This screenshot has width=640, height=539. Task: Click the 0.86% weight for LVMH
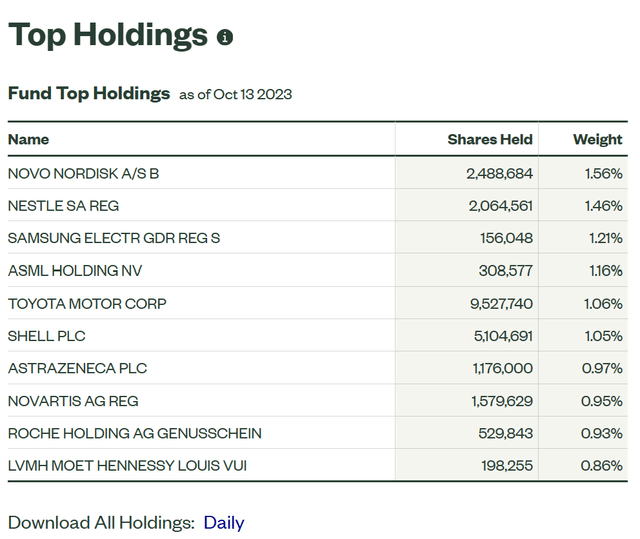coord(602,465)
